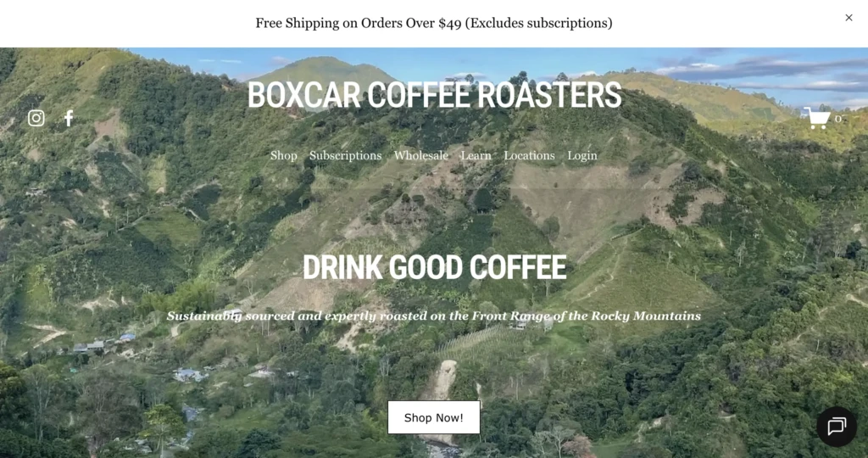Dismiss the free shipping announcement banner
The width and height of the screenshot is (868, 458).
click(849, 18)
